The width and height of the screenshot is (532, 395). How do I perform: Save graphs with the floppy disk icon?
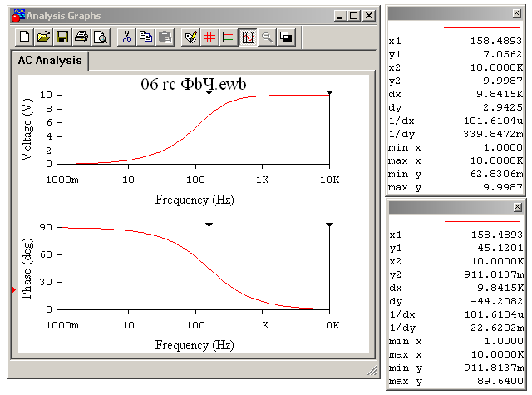(x=62, y=37)
